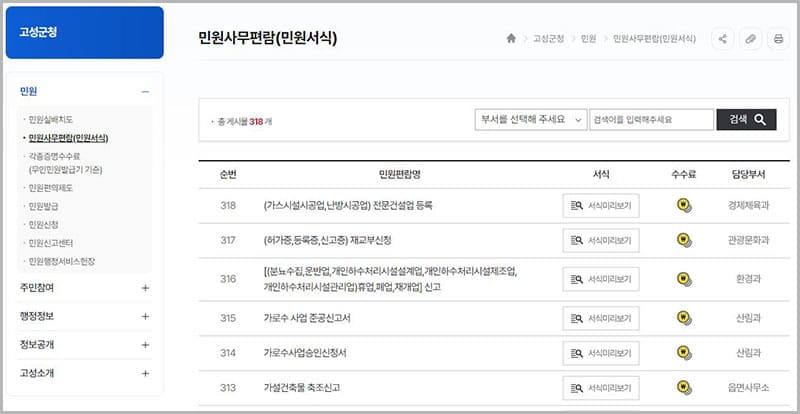The image size is (800, 414).
Task: Expand the 행정정보 sidebar section
Action: pos(145,316)
